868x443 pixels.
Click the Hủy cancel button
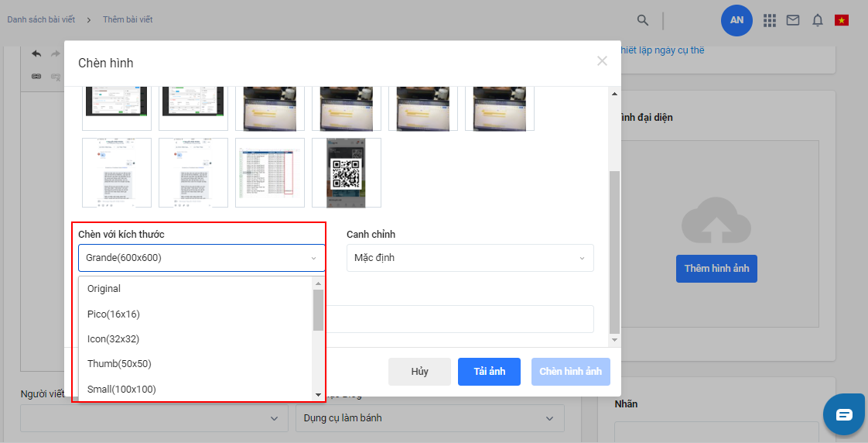(419, 372)
